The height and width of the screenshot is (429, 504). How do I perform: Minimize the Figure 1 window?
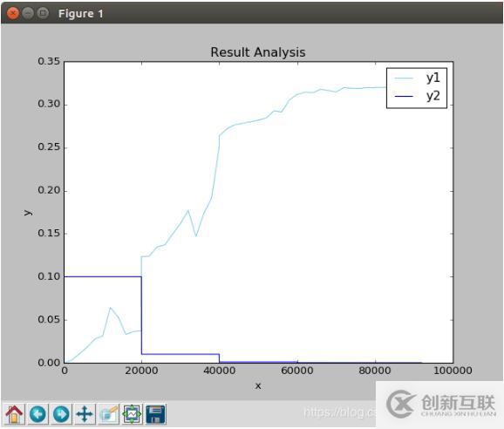(x=28, y=13)
